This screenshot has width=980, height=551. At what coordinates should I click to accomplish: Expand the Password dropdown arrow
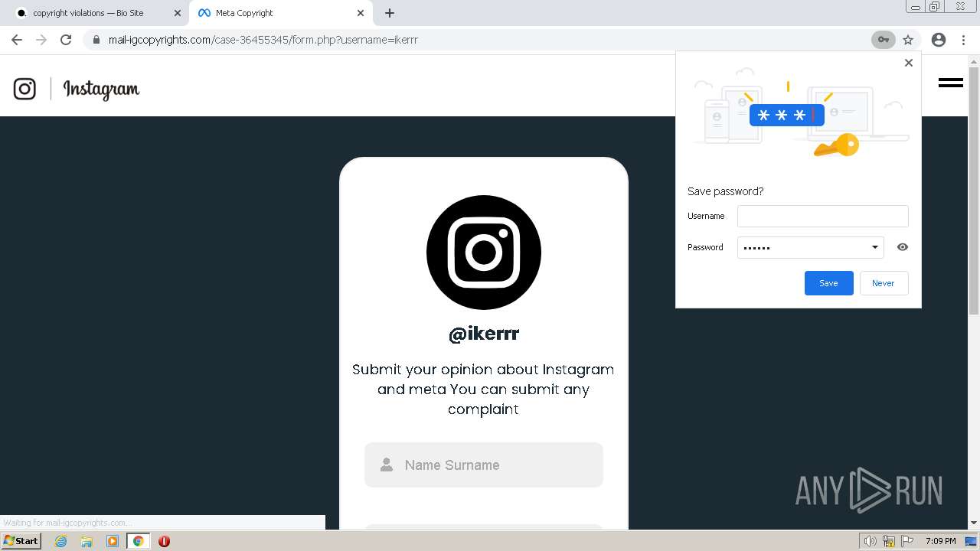pos(875,247)
